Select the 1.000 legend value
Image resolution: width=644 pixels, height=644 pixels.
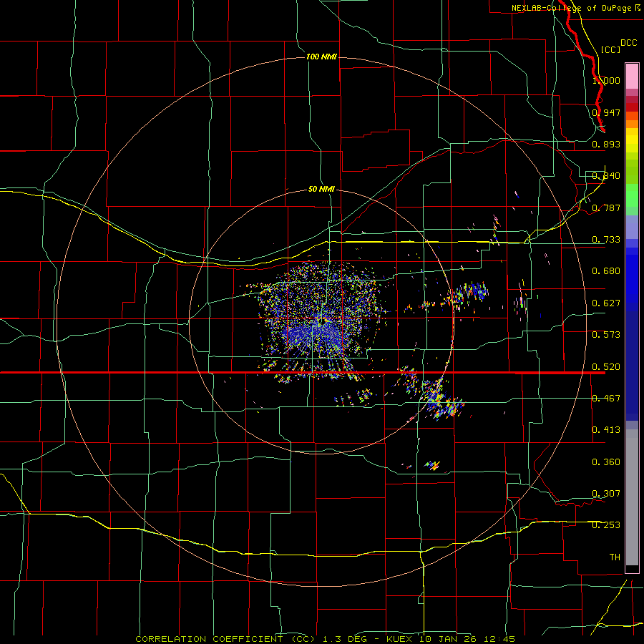pos(606,80)
